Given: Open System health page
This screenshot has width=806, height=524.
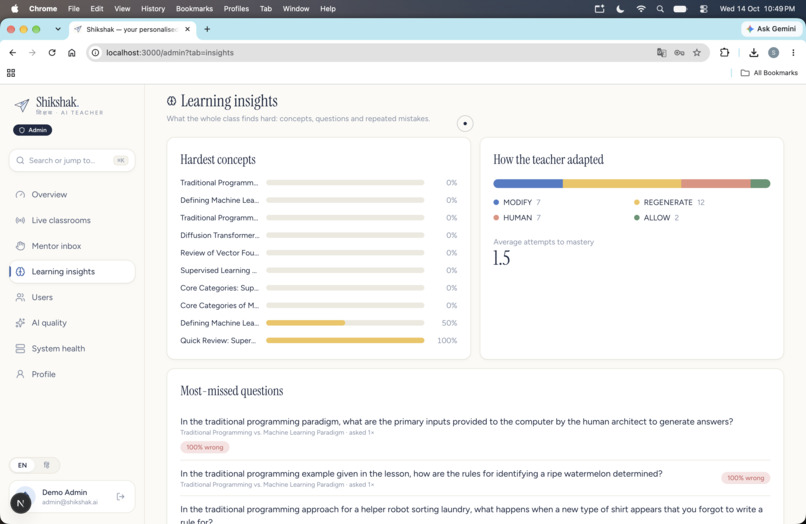Looking at the screenshot, I should pyautogui.click(x=72, y=349).
